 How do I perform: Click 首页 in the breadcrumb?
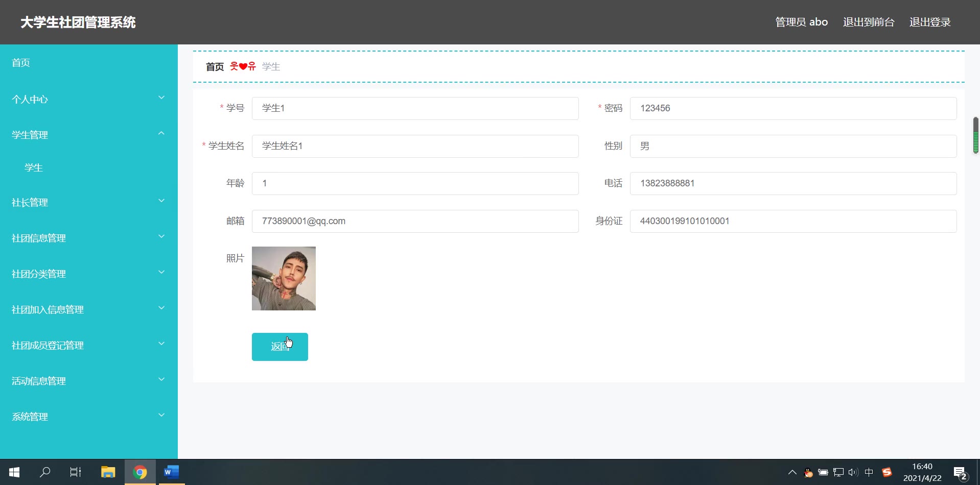215,67
